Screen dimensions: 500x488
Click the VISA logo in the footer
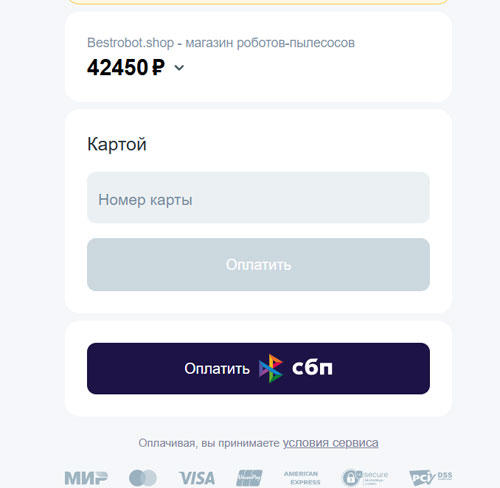pos(197,478)
